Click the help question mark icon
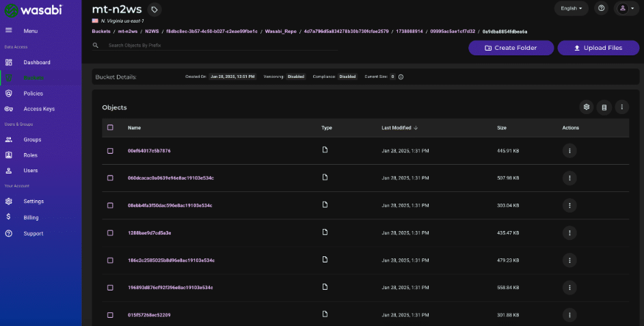This screenshot has height=326, width=644. point(602,8)
